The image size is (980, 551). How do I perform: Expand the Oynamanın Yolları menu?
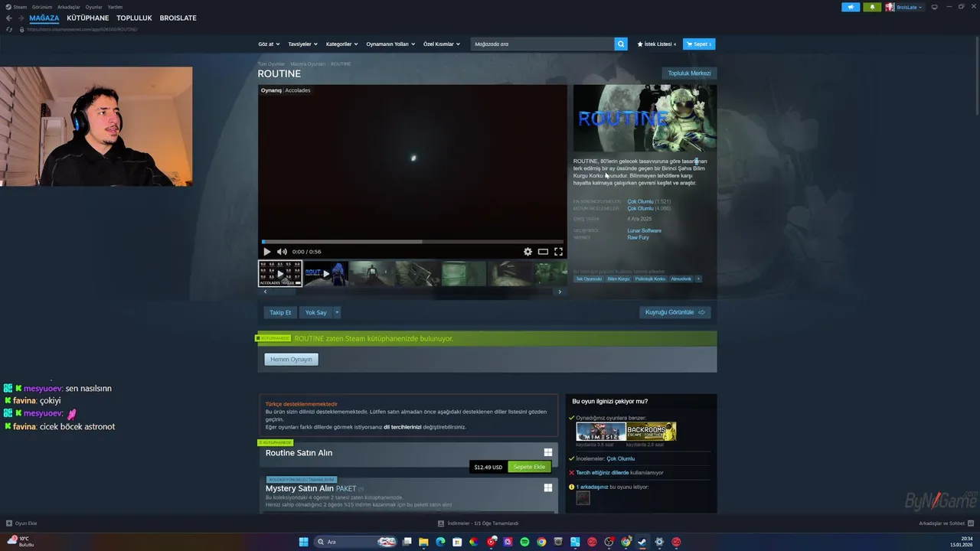[390, 44]
